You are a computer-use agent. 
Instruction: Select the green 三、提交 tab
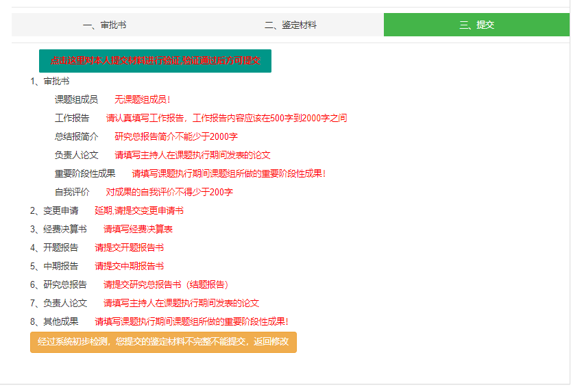[476, 25]
